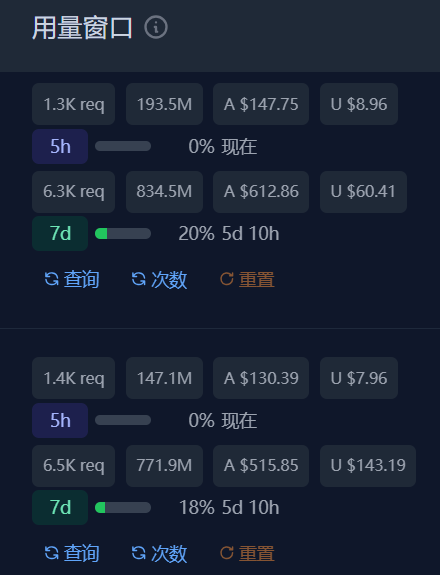Click the 1.3K req chip
Image resolution: width=440 pixels, height=575 pixels.
(73, 104)
